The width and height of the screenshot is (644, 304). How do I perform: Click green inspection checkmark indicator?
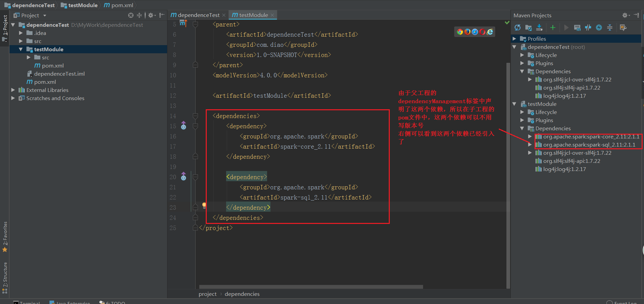pyautogui.click(x=507, y=23)
